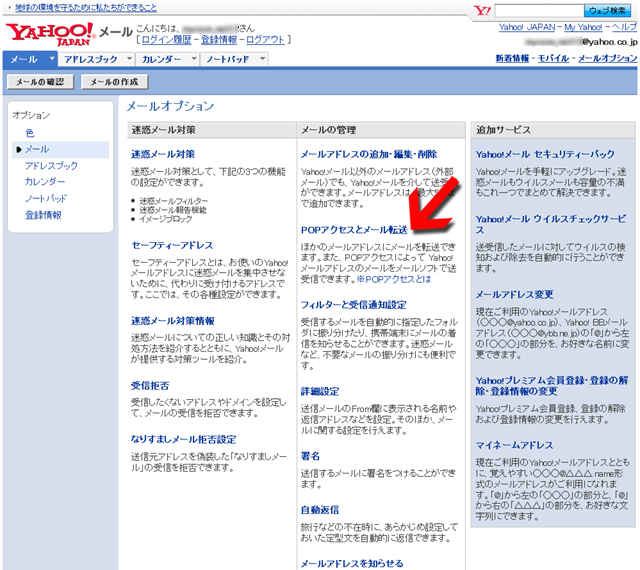Click the web search input field

pos(539,11)
